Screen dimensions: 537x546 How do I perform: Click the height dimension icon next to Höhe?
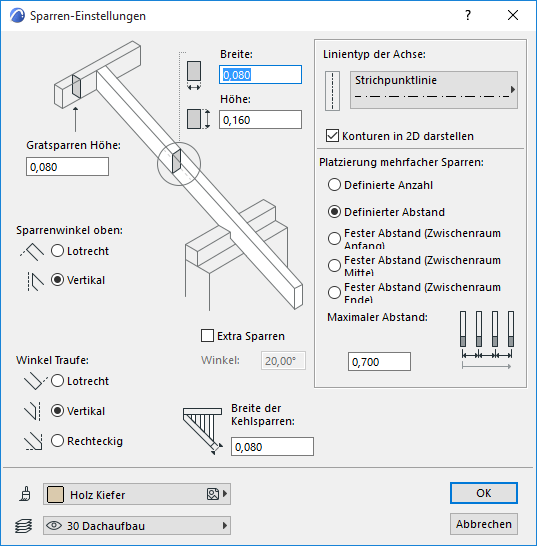click(199, 119)
